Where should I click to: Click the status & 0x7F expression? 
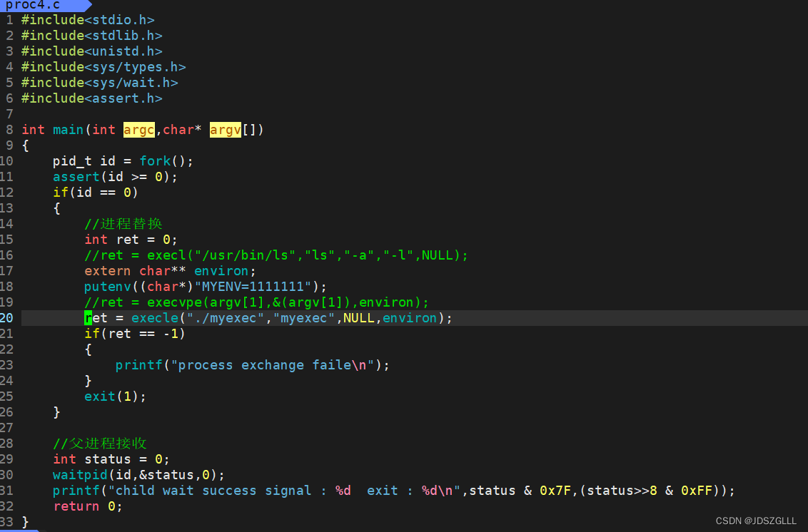(520, 491)
